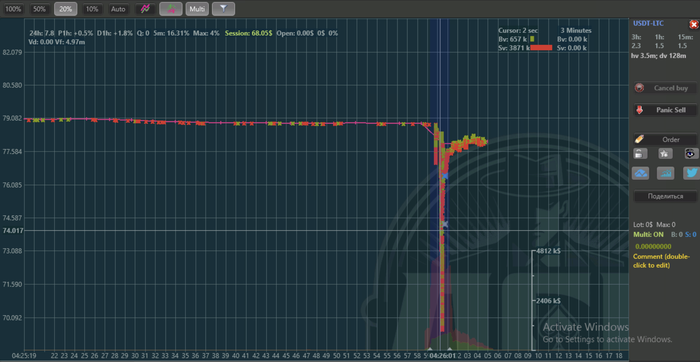Set zoom scale to 10%
The image size is (700, 362).
92,9
